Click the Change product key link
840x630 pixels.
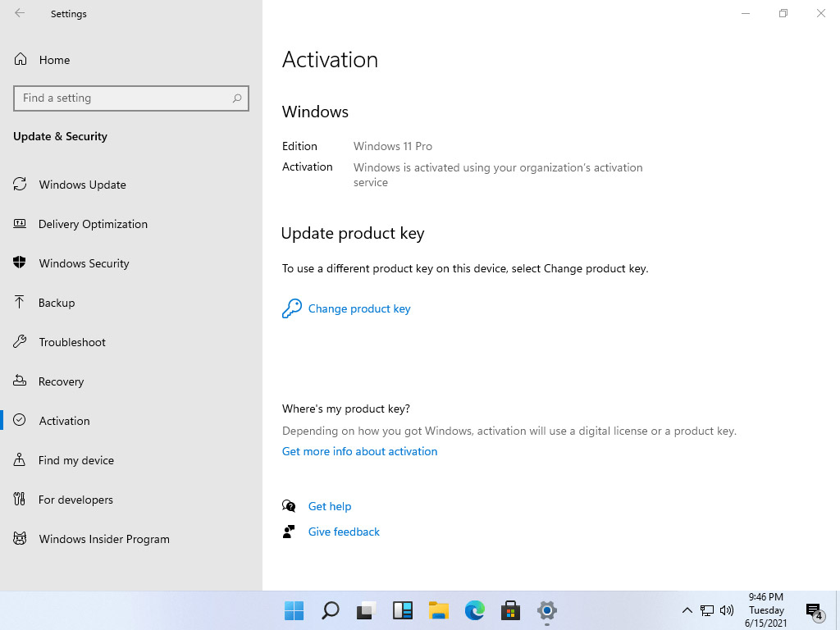[359, 308]
